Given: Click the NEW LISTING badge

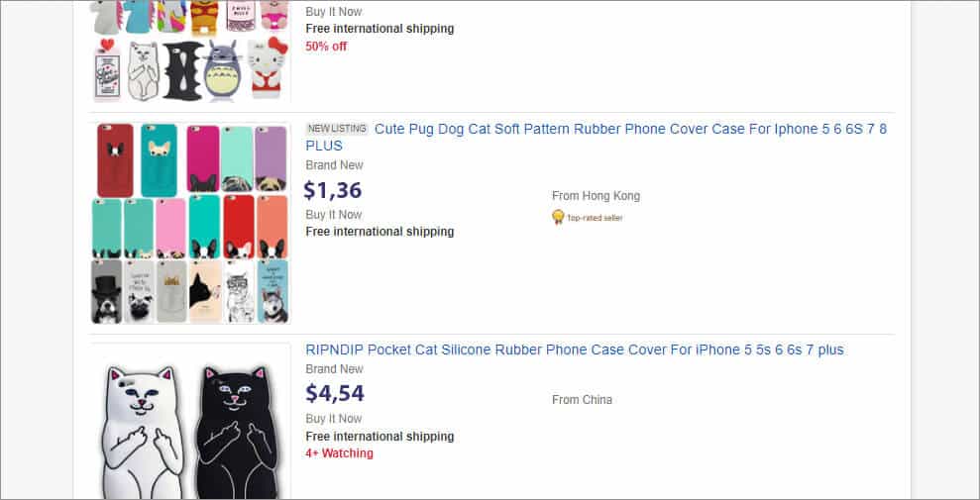Looking at the screenshot, I should 337,129.
